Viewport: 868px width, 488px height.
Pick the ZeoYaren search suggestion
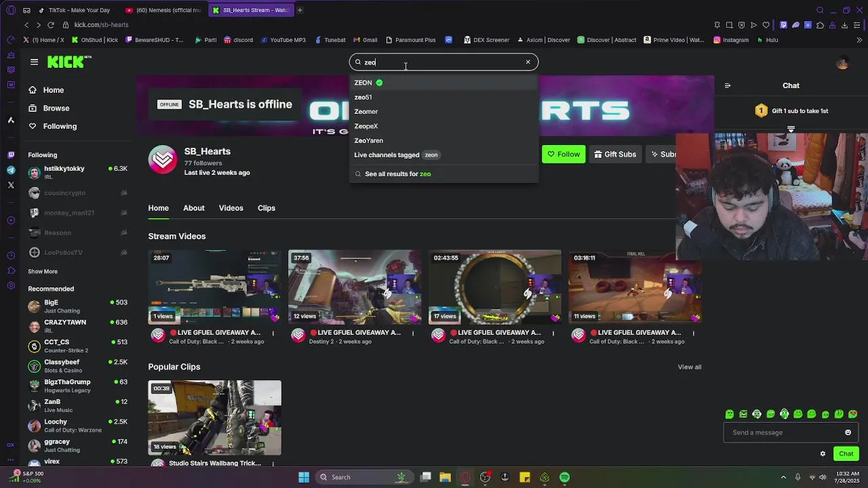click(443, 140)
